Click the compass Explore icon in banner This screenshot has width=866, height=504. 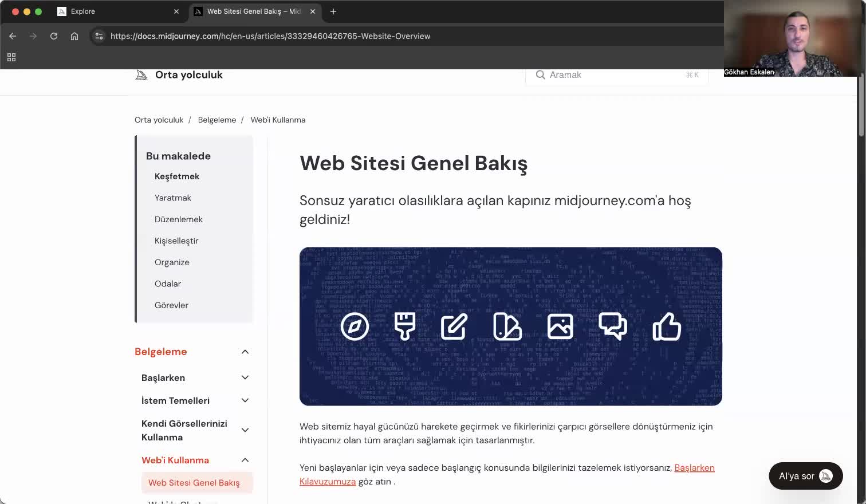(355, 326)
